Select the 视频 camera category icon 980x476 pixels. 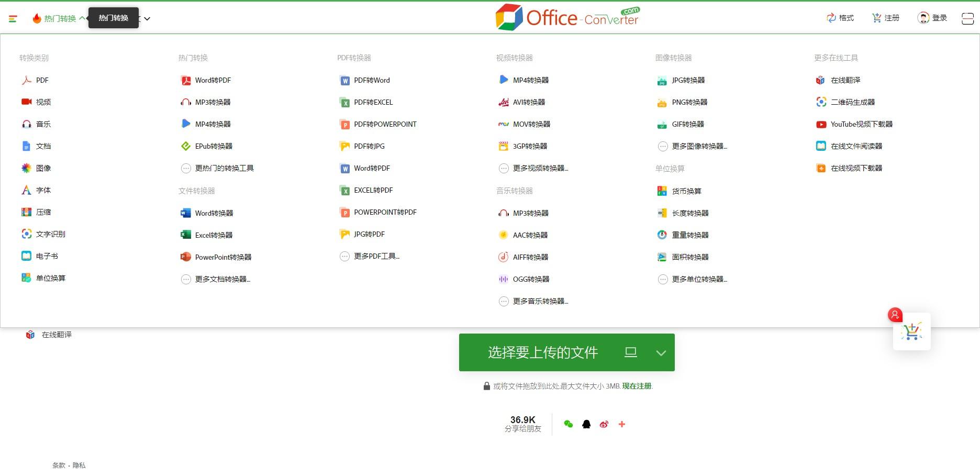tap(27, 102)
